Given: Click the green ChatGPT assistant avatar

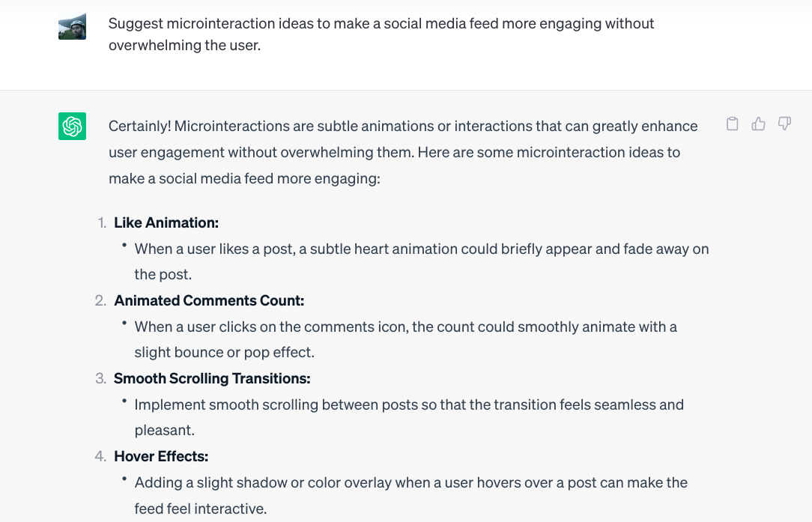Looking at the screenshot, I should point(72,125).
